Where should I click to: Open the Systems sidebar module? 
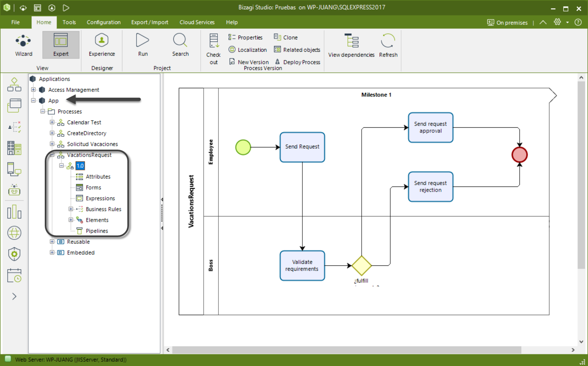[x=14, y=169]
